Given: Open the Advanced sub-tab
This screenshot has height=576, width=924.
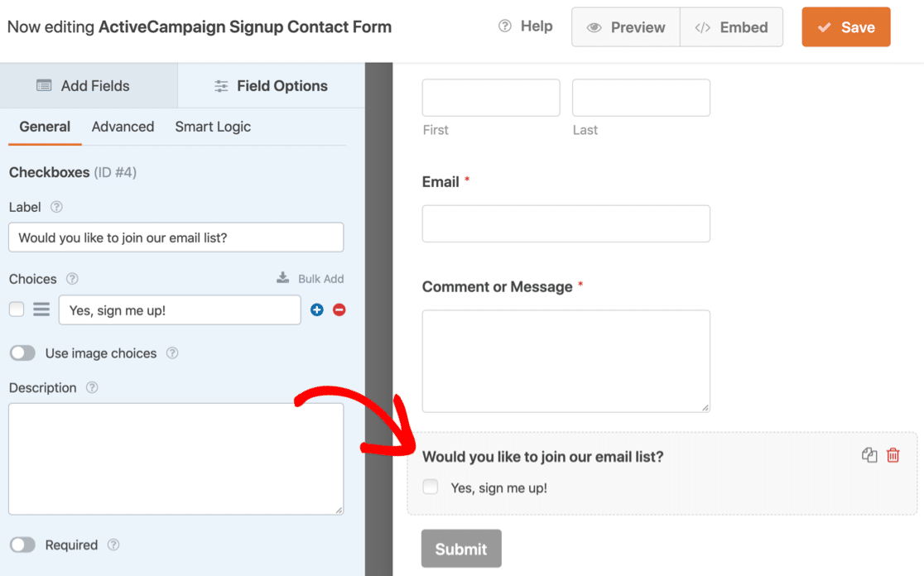Looking at the screenshot, I should point(123,127).
